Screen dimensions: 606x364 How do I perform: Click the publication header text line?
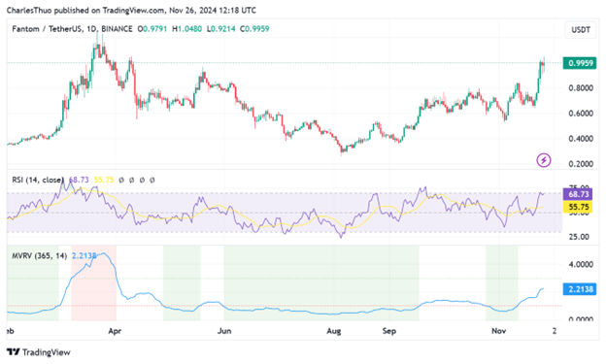pos(131,11)
